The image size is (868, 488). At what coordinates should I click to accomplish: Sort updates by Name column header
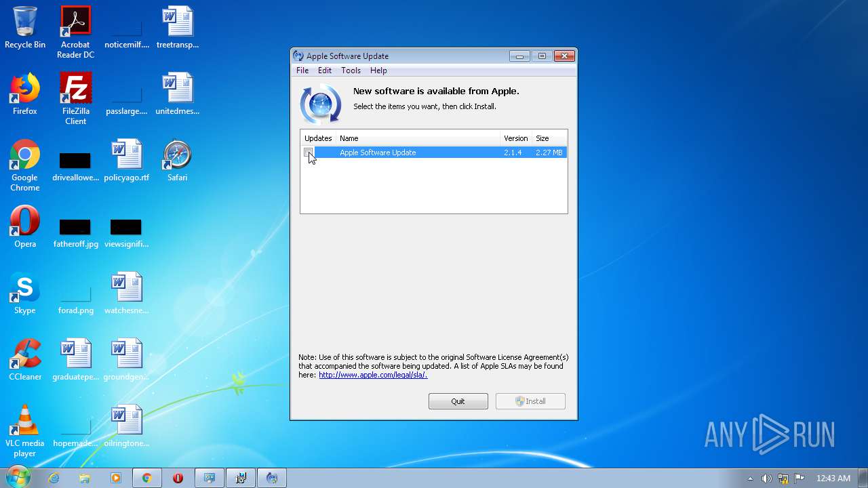click(x=418, y=138)
